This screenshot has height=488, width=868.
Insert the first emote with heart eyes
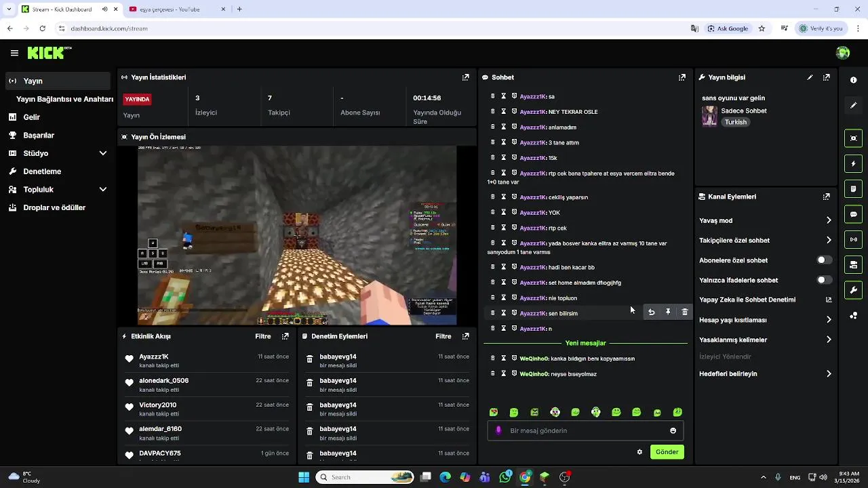click(x=494, y=412)
